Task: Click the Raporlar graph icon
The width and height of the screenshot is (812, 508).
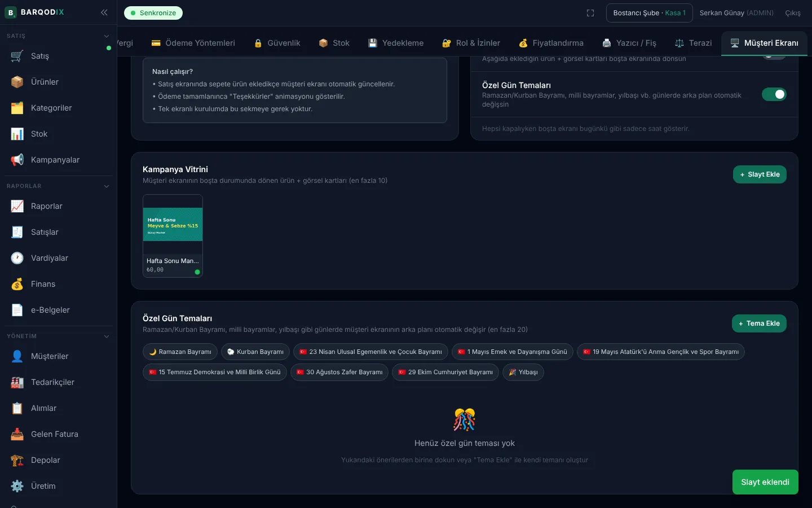Action: 17,206
